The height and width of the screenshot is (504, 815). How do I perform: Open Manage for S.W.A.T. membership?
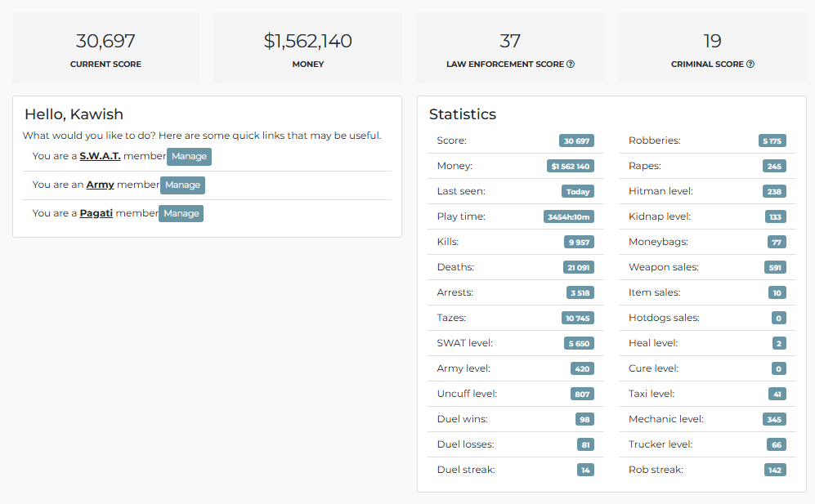189,156
